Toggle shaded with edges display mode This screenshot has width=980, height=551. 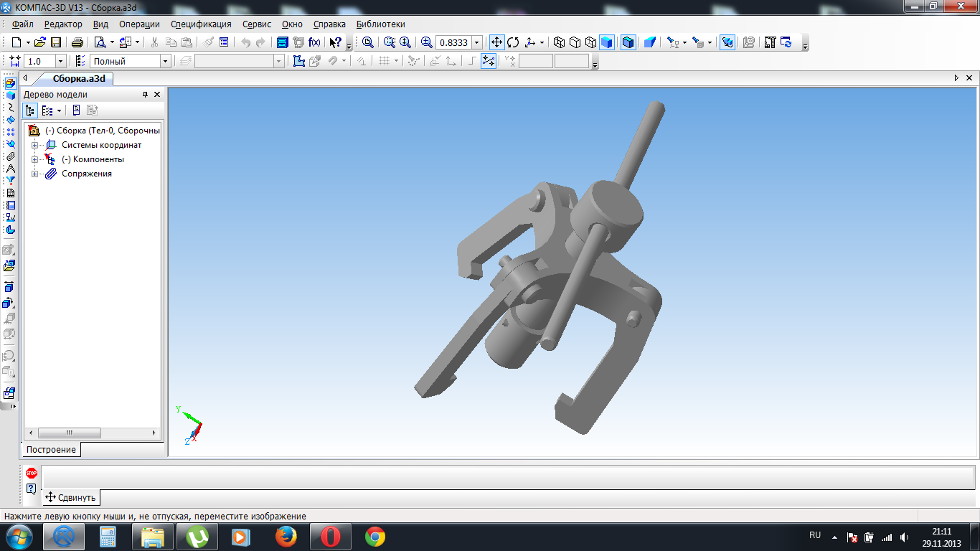[628, 42]
